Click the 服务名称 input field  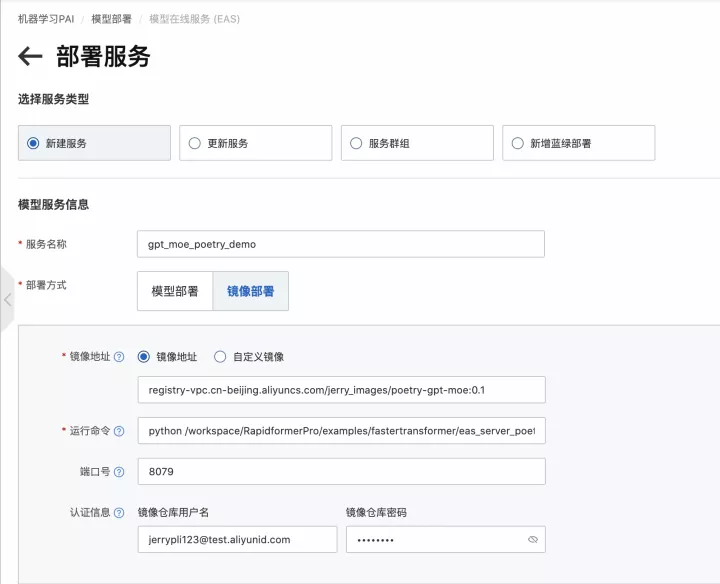click(340, 244)
